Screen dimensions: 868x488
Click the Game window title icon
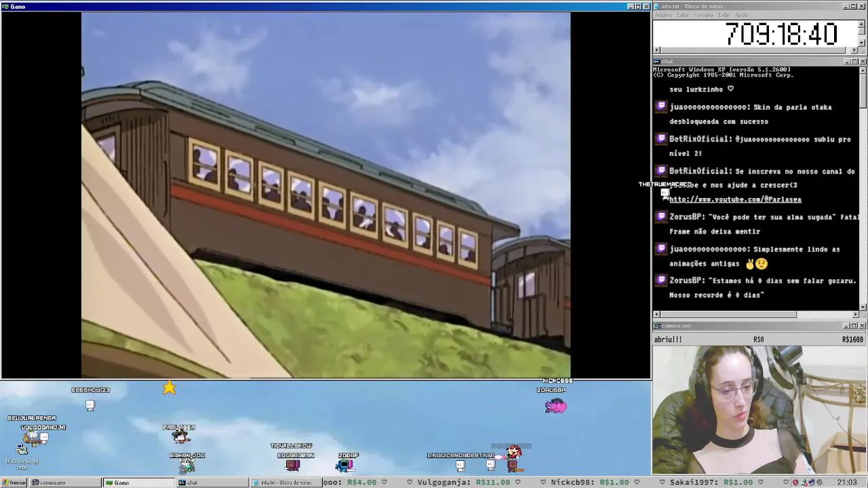click(x=5, y=6)
